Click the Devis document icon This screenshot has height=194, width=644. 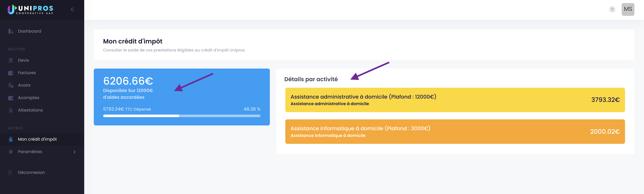point(11,60)
